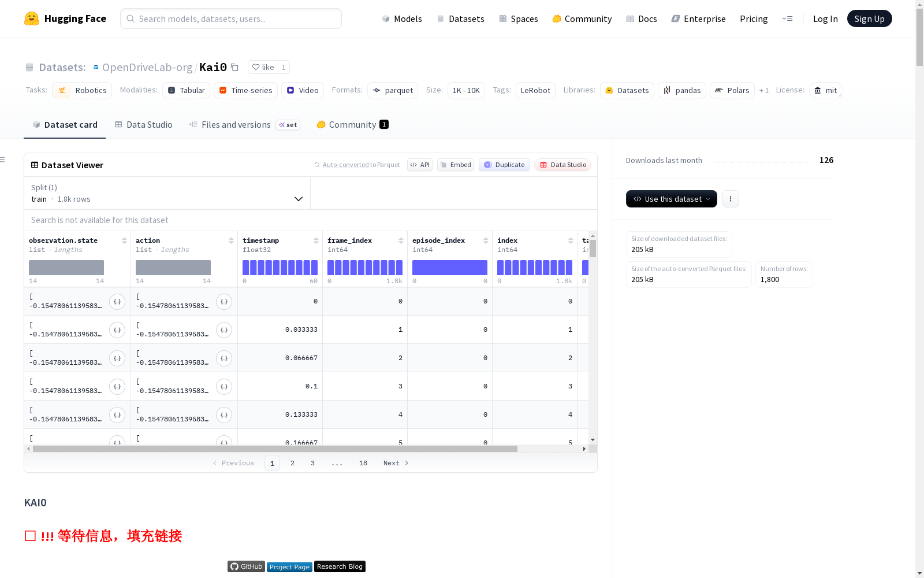Viewport: 924px width, 578px height.
Task: Jump to page 18 of dataset rows
Action: tap(363, 463)
